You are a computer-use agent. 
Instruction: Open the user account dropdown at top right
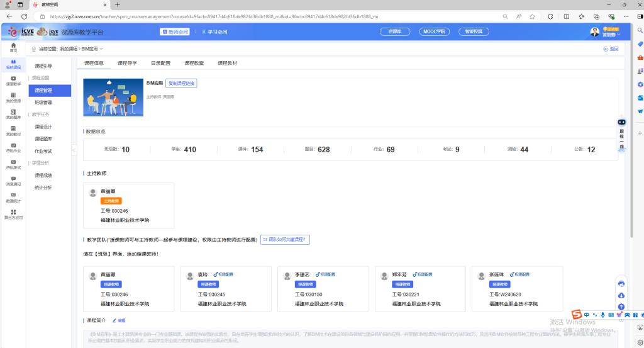pyautogui.click(x=606, y=31)
